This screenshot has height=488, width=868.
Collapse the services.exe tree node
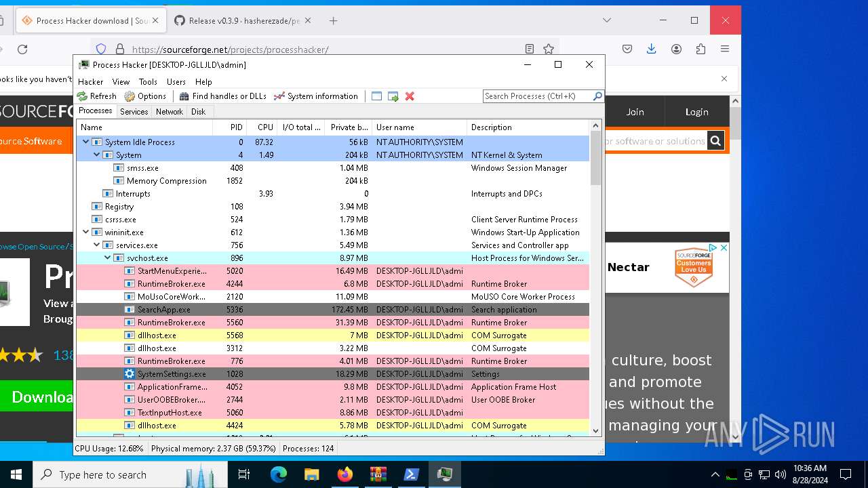(x=97, y=245)
